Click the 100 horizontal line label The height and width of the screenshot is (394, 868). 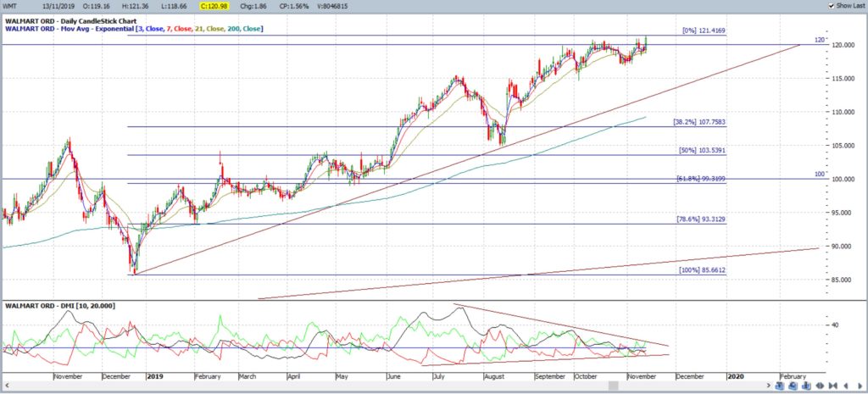coord(820,175)
